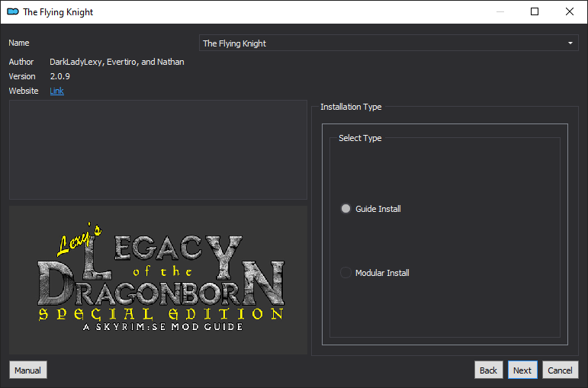Click the empty description box above the banner
Screen dimensions: 588x388
(159, 149)
